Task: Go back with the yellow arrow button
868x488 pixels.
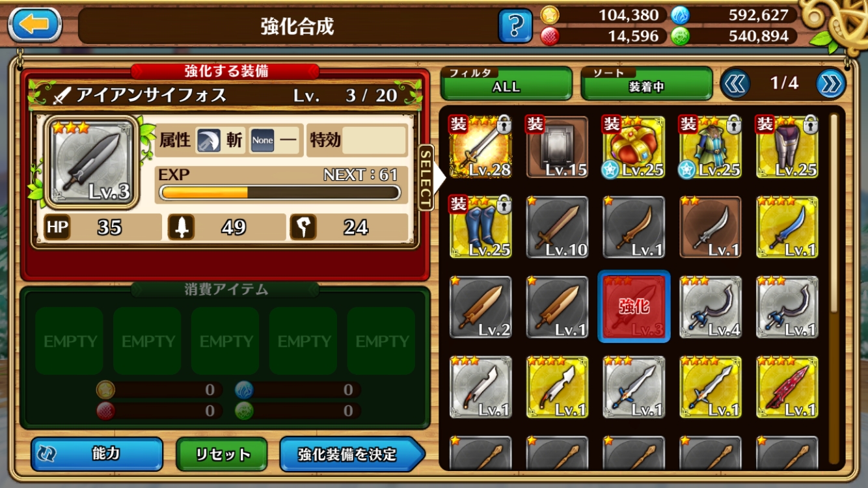Action: [35, 25]
